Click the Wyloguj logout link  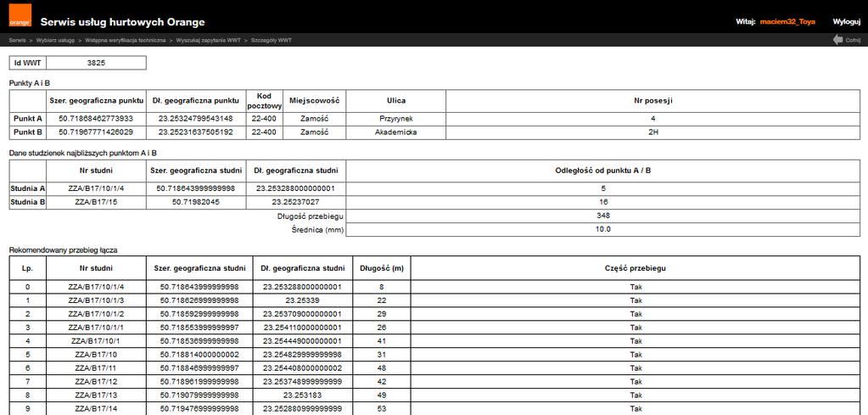[847, 21]
